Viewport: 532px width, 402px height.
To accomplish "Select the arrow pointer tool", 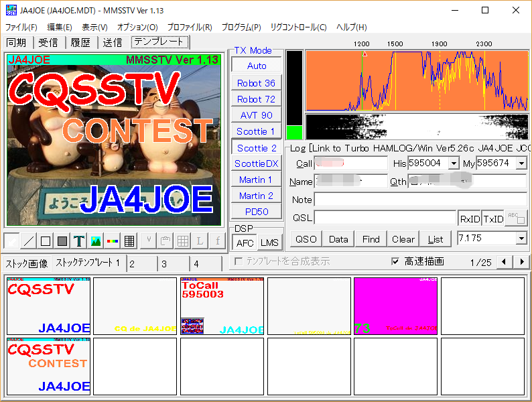I will pos(11,241).
